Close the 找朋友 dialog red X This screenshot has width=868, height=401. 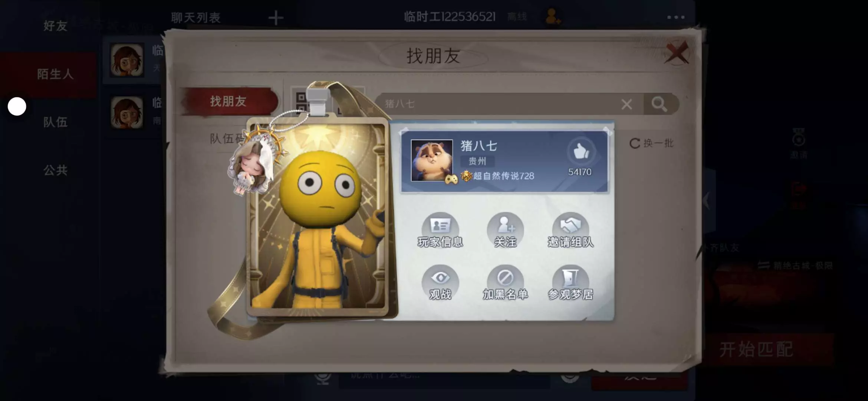[677, 53]
